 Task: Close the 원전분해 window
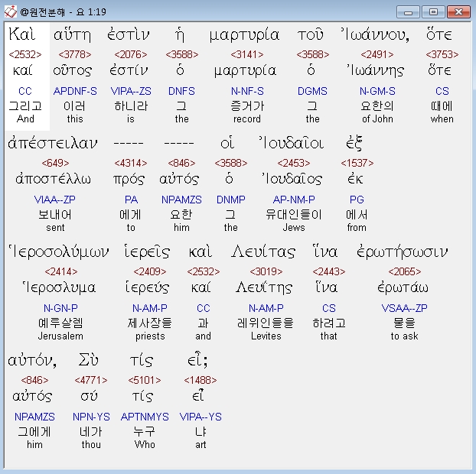[x=458, y=12]
